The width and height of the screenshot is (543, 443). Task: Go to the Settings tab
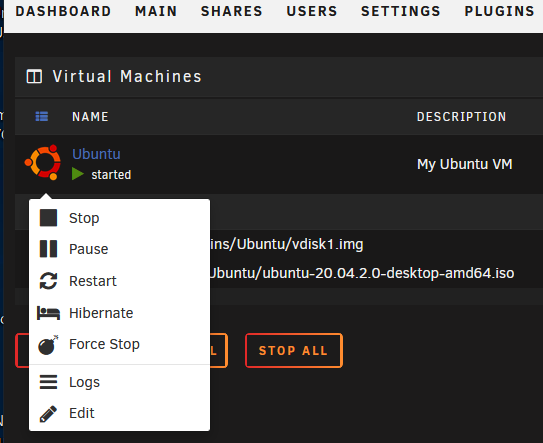click(x=401, y=11)
